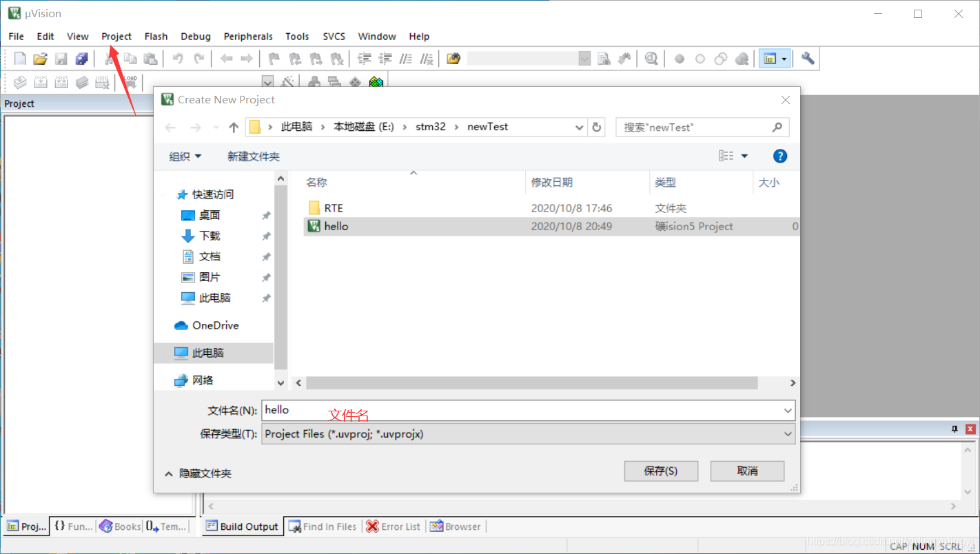Image resolution: width=980 pixels, height=554 pixels.
Task: Click the Incremental Find toolbar icon
Action: (x=624, y=59)
